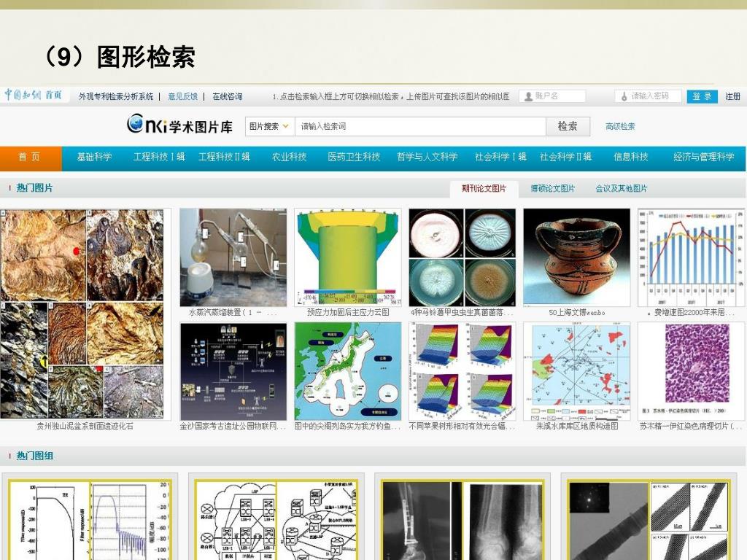
Task: Open the 经济与管理科学 category
Action: [x=703, y=157]
